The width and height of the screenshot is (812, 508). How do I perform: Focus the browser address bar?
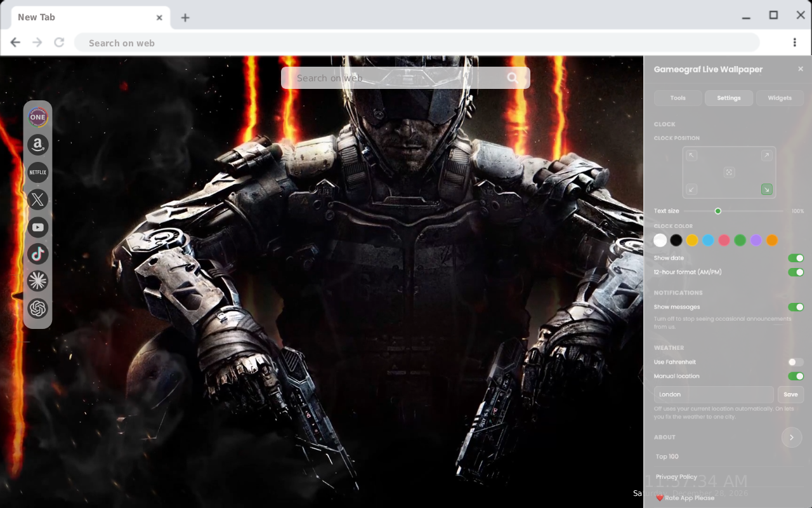(417, 43)
